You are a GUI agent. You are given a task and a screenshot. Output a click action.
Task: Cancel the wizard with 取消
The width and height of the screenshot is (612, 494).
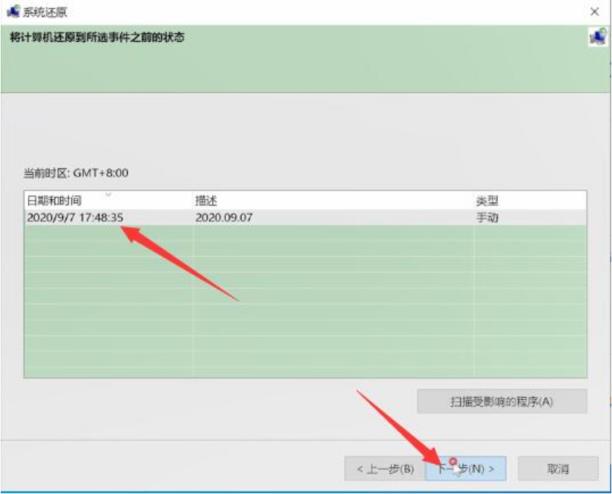pyautogui.click(x=558, y=468)
